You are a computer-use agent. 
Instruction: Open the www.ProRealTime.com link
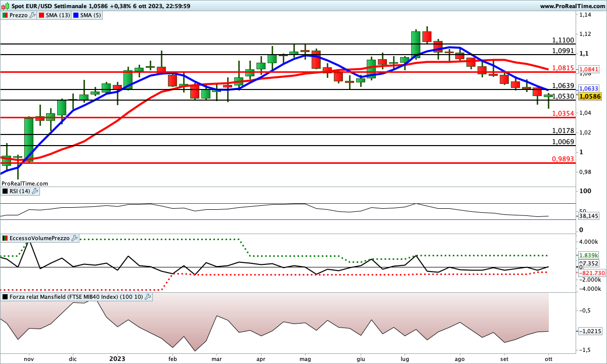tap(572, 6)
